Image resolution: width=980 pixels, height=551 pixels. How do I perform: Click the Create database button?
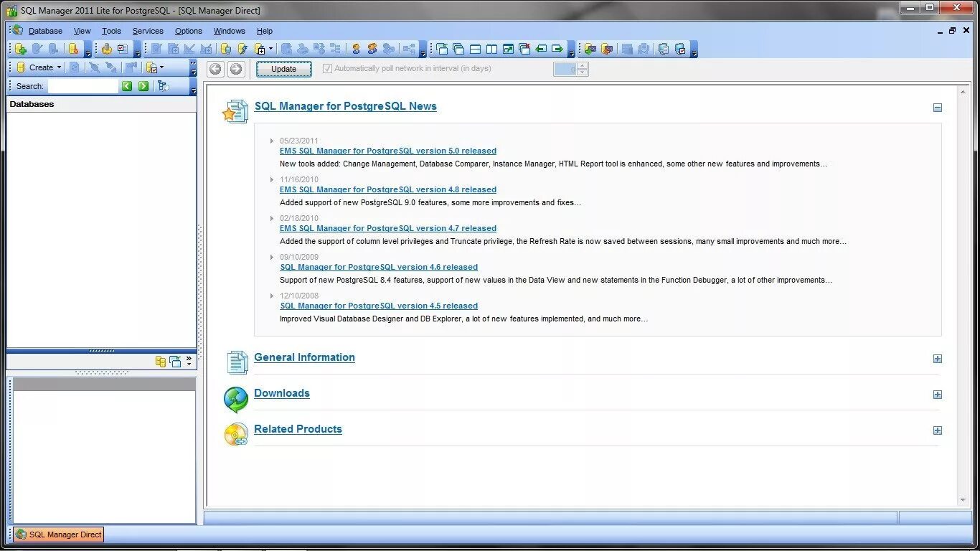(38, 67)
